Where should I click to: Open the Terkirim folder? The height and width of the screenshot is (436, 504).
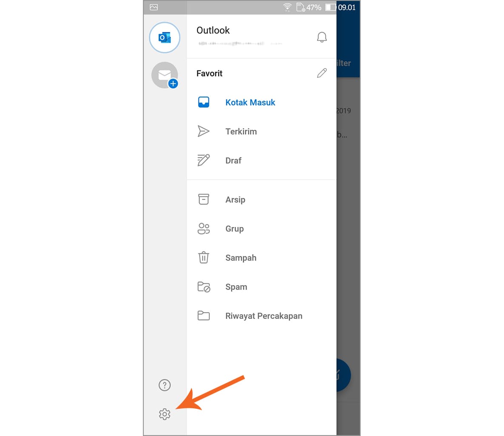(x=262, y=131)
